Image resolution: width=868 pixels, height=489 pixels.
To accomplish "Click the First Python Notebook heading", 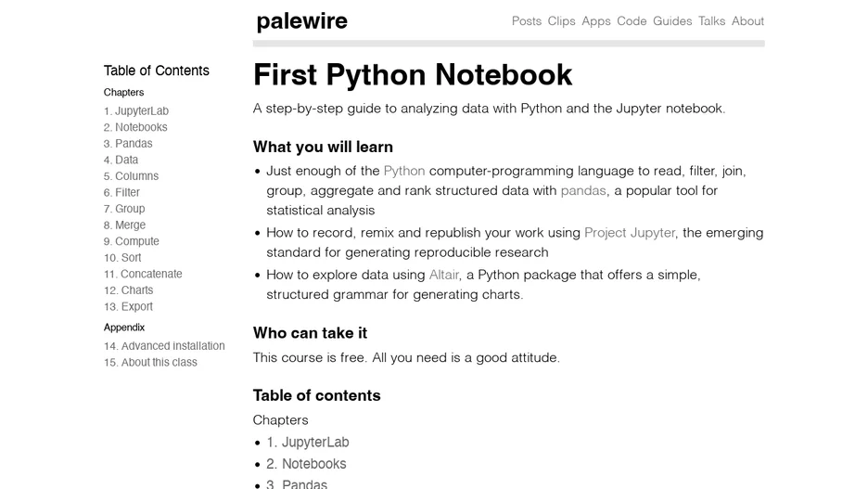I will click(413, 74).
